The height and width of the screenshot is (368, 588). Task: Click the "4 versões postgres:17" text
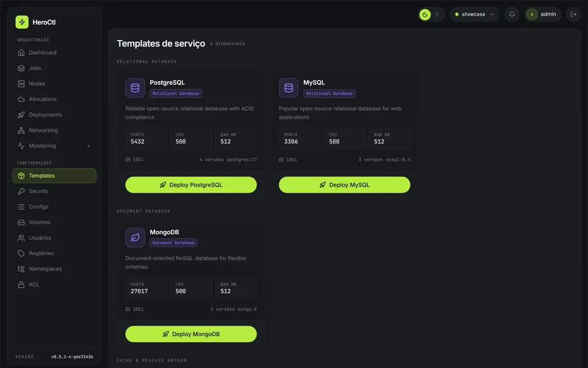tap(228, 159)
